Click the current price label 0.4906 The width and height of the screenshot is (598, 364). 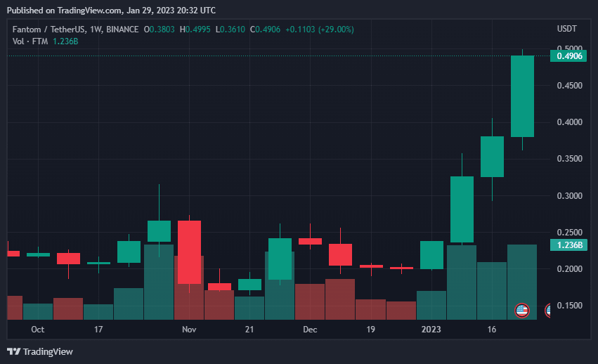(x=568, y=56)
